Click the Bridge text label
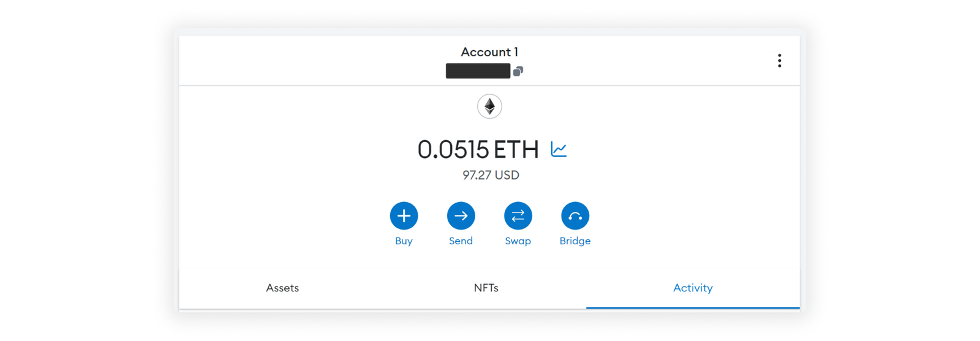The image size is (980, 341). 575,241
